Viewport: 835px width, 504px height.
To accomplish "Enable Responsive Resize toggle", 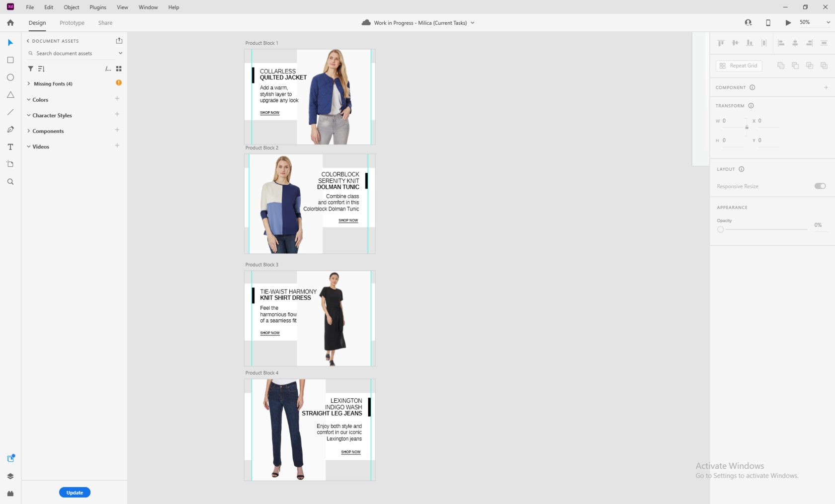I will pyautogui.click(x=820, y=186).
